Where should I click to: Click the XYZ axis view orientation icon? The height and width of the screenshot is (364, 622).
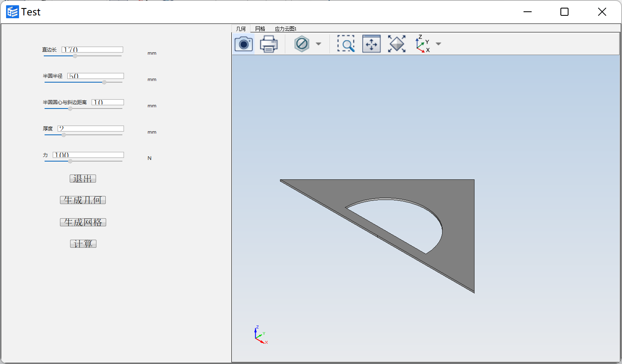(x=423, y=44)
